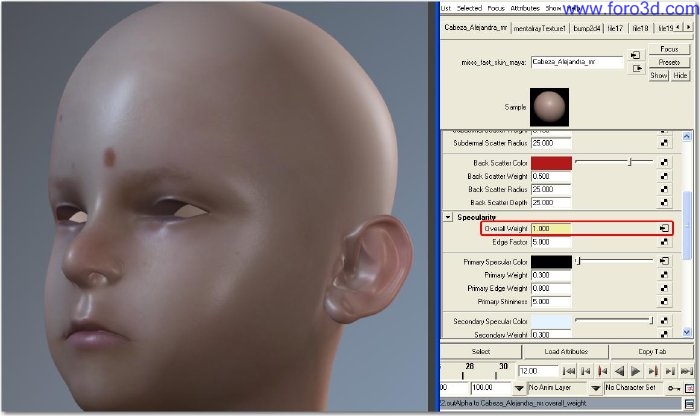Image resolution: width=700 pixels, height=416 pixels.
Task: Click the Sample material preview sphere
Action: coord(549,107)
